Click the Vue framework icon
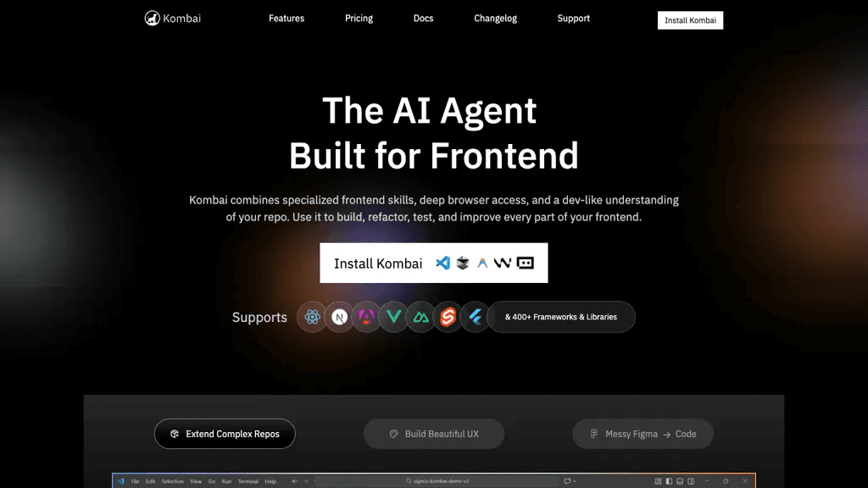This screenshot has width=868, height=488. tap(393, 317)
